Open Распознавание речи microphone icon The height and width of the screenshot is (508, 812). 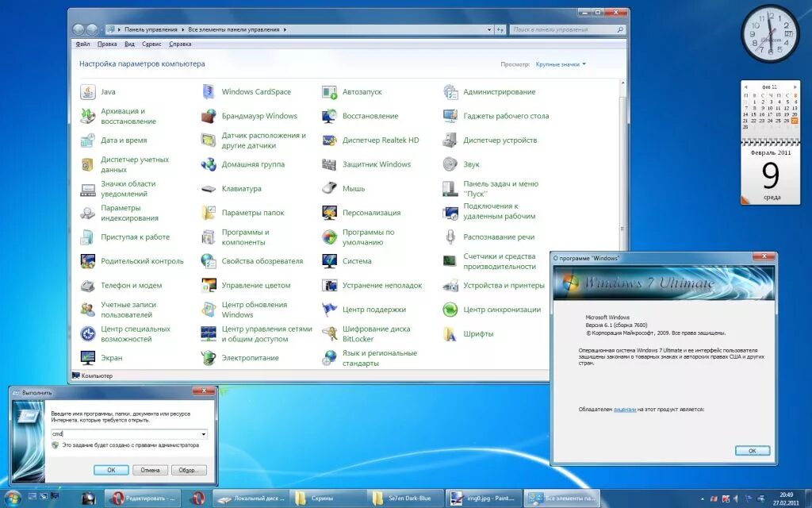click(x=450, y=237)
